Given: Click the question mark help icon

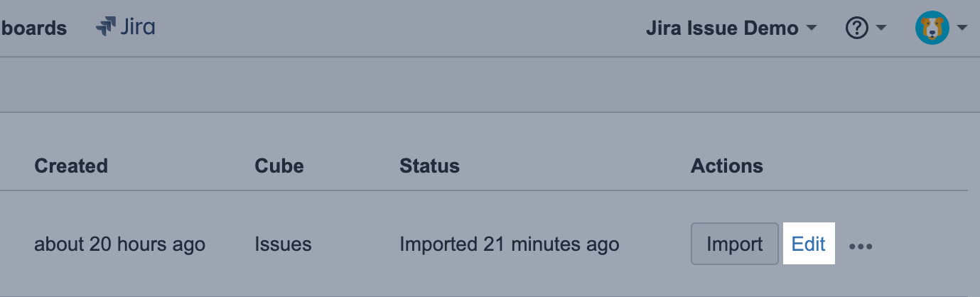Looking at the screenshot, I should pos(858,28).
